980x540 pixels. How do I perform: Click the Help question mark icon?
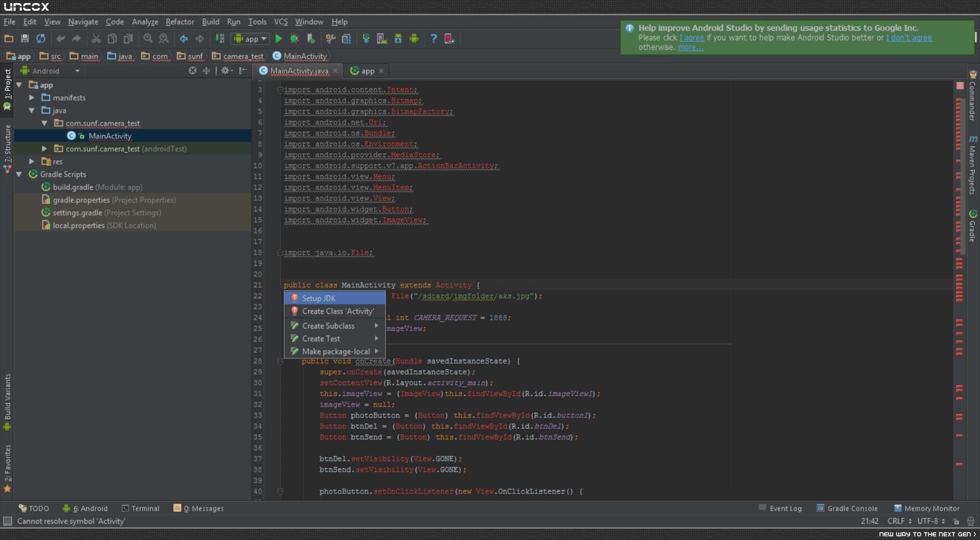click(x=433, y=38)
